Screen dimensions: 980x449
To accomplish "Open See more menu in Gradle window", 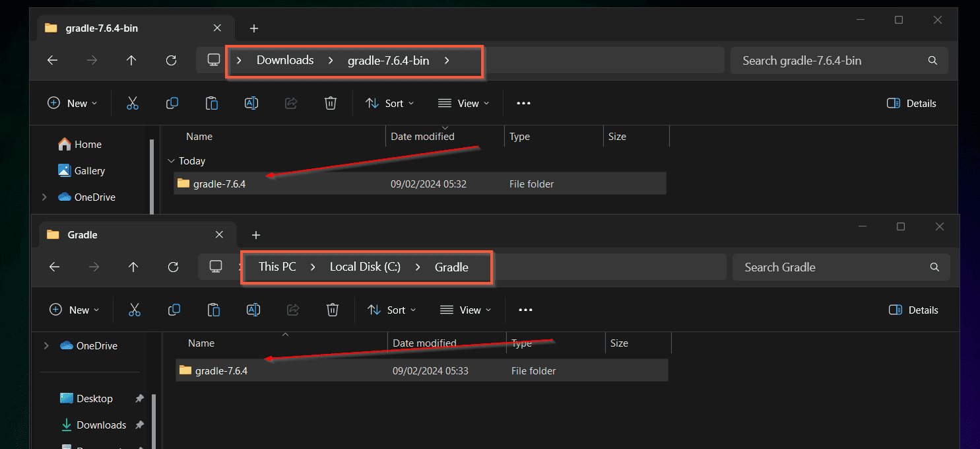I will click(x=525, y=310).
